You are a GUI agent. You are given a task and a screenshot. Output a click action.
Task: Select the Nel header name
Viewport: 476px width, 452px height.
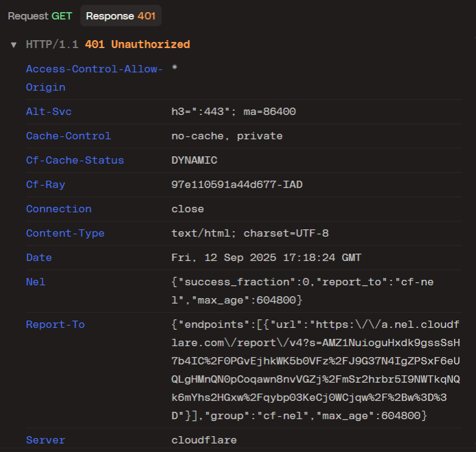[x=36, y=282]
